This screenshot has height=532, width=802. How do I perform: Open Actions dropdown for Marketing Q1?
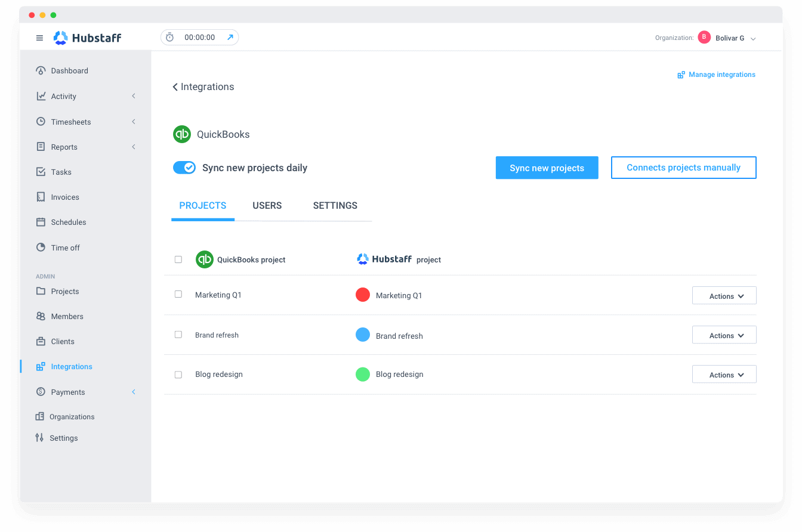(x=724, y=296)
